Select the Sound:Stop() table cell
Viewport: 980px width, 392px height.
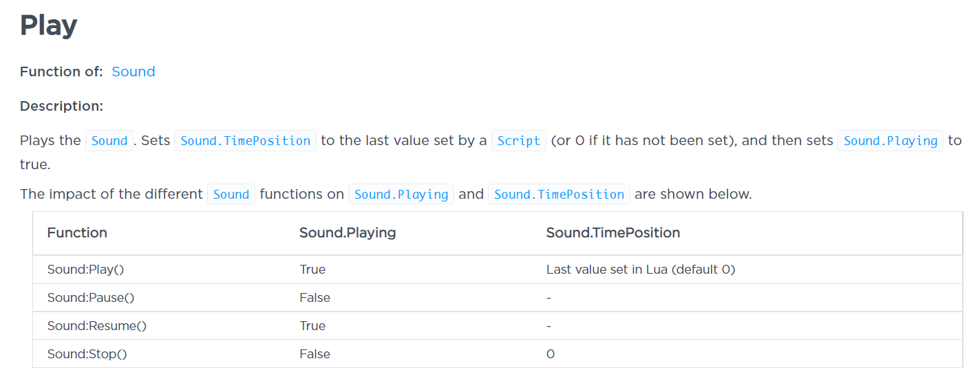point(87,354)
